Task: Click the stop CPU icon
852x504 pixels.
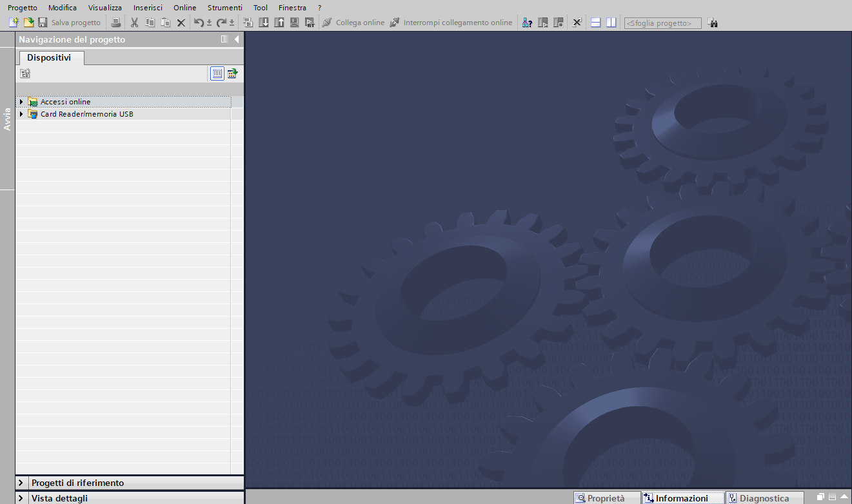Action: point(558,23)
